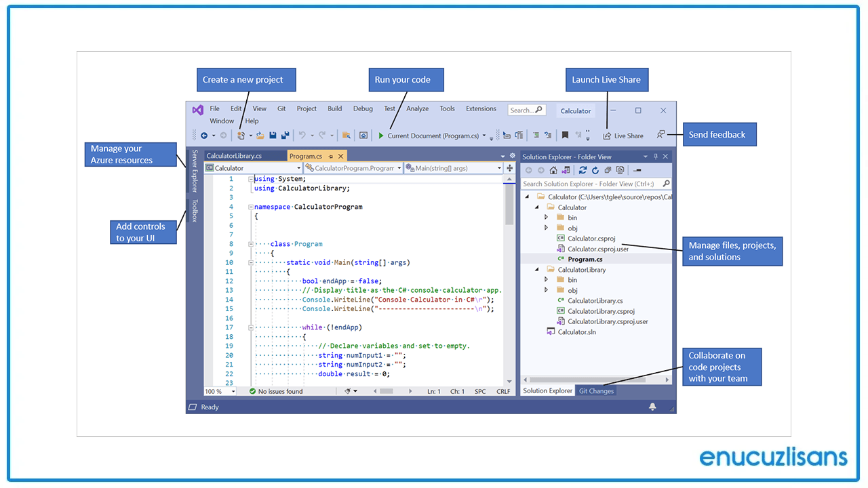868x488 pixels.
Task: Click the Bookmark toolbar icon
Action: click(565, 135)
